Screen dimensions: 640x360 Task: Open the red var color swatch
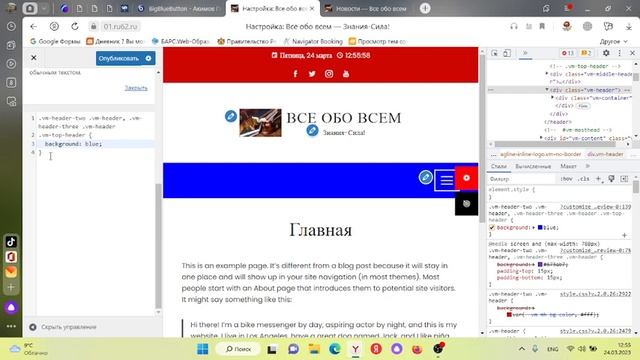(x=509, y=314)
